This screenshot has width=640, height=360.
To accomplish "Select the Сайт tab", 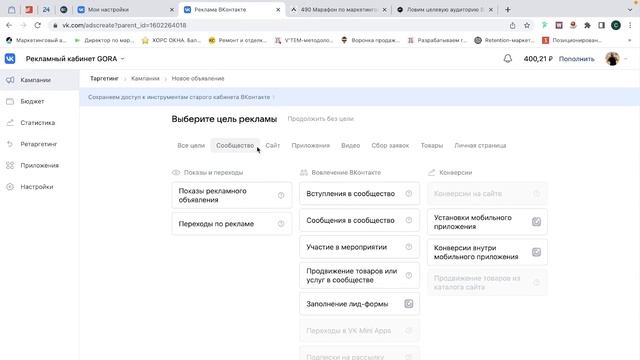I will point(273,145).
